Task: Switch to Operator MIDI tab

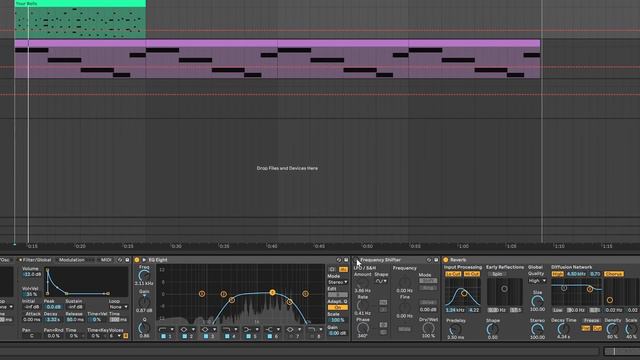Action: pos(106,260)
